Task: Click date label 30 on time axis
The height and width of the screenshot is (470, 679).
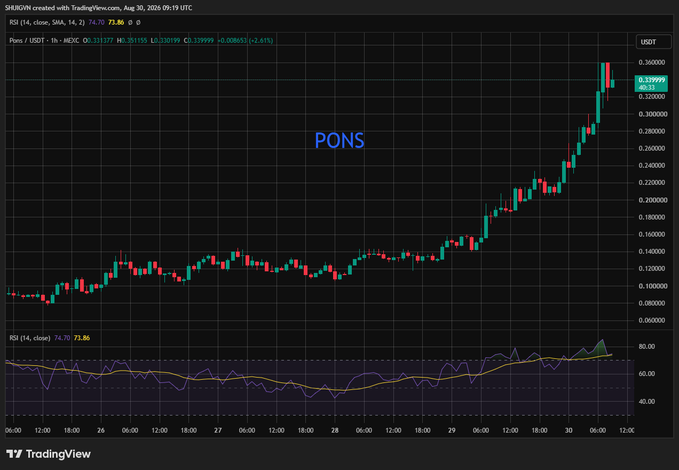Action: [569, 430]
